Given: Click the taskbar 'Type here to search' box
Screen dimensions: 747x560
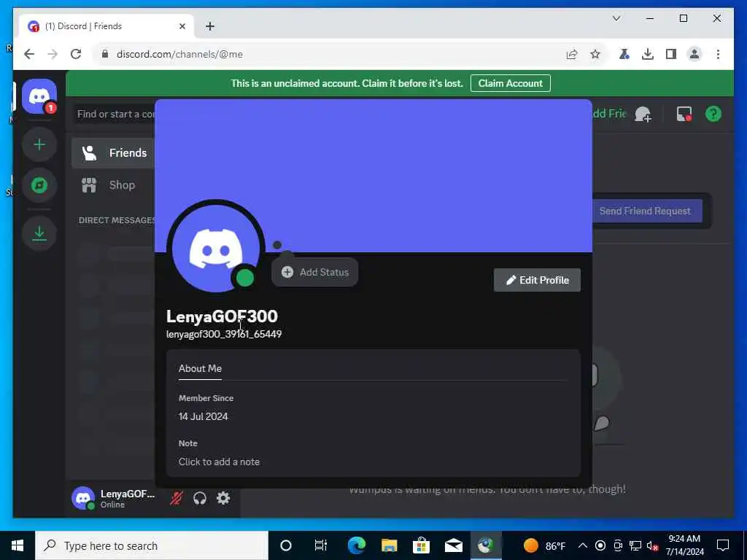Looking at the screenshot, I should [x=152, y=545].
